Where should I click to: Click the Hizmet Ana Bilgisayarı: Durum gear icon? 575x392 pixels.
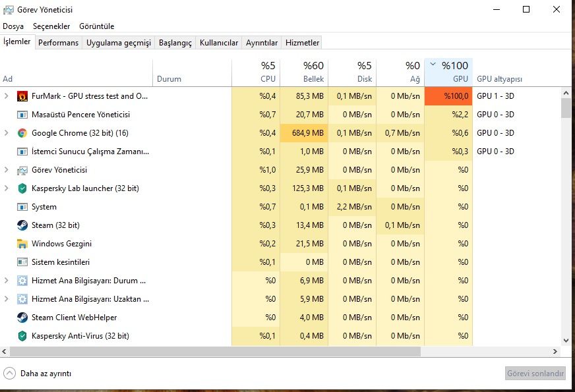pyautogui.click(x=22, y=281)
